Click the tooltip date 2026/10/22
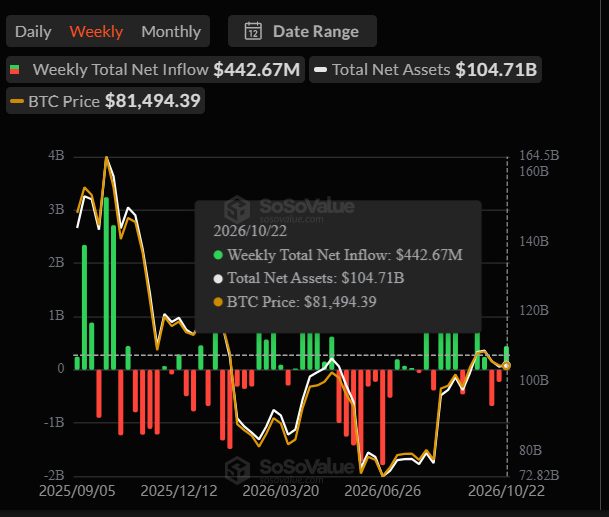This screenshot has height=517, width=609. click(250, 231)
